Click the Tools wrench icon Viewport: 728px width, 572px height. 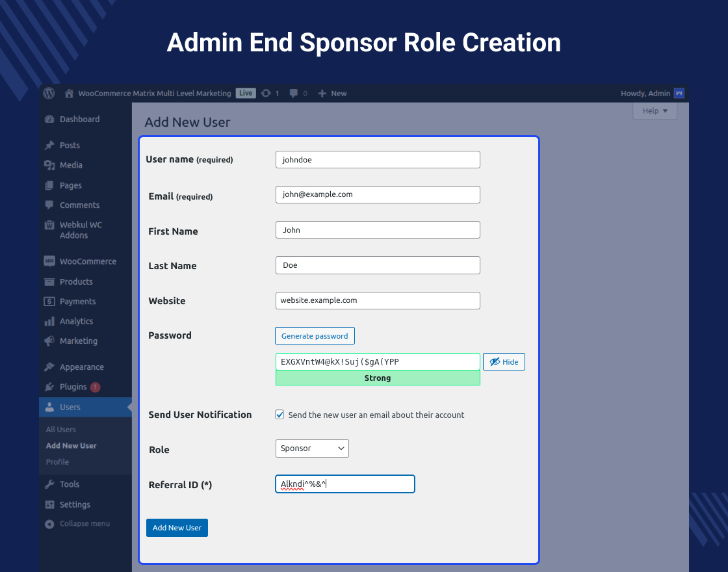click(49, 484)
